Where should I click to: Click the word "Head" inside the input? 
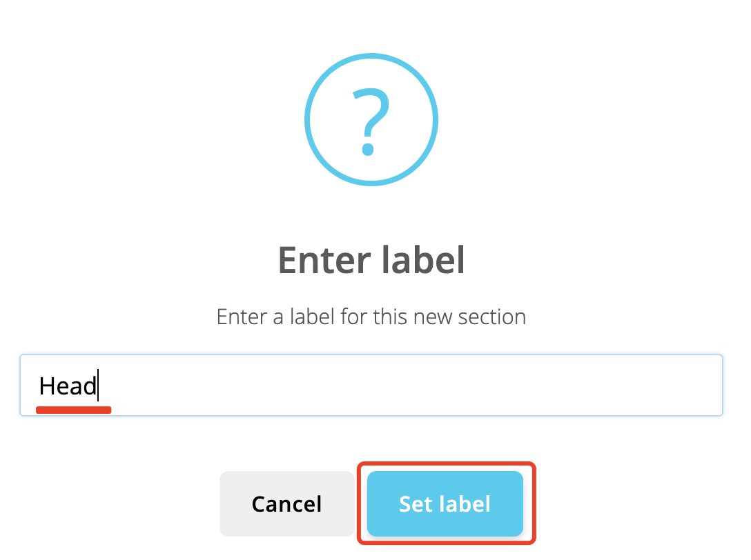point(68,386)
